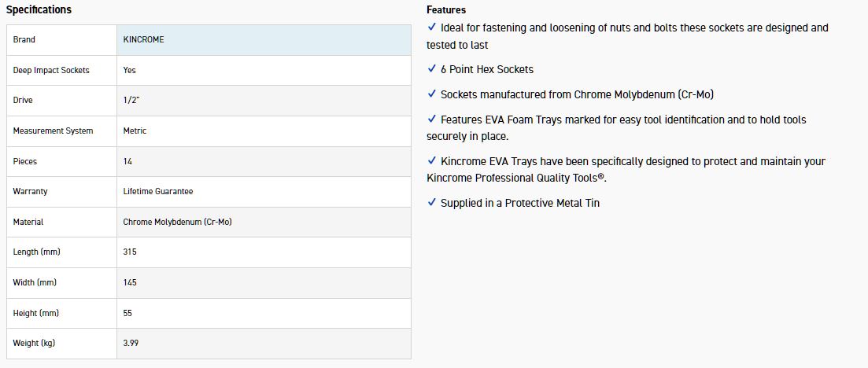
Task: Click the 'Deep Impact Sockets' row label
Action: point(51,70)
